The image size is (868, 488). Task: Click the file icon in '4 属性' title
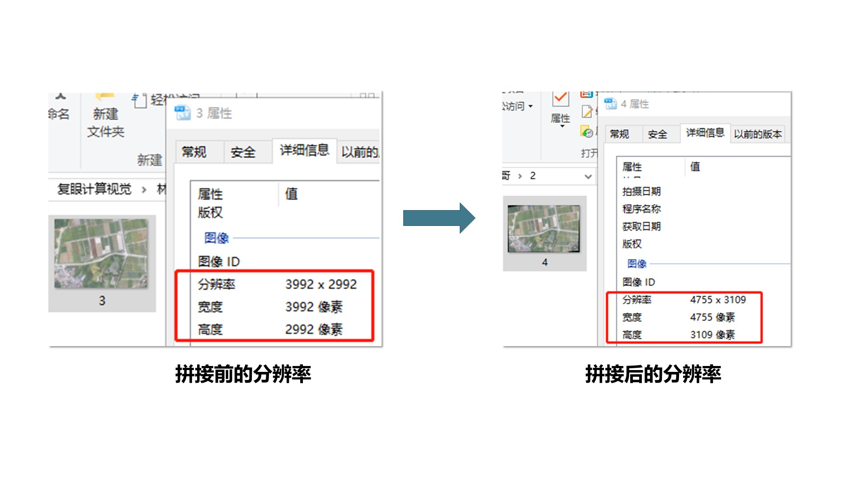click(x=611, y=104)
